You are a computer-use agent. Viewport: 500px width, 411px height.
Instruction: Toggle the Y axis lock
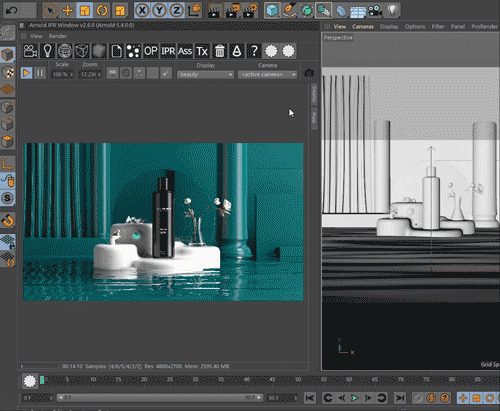(159, 11)
